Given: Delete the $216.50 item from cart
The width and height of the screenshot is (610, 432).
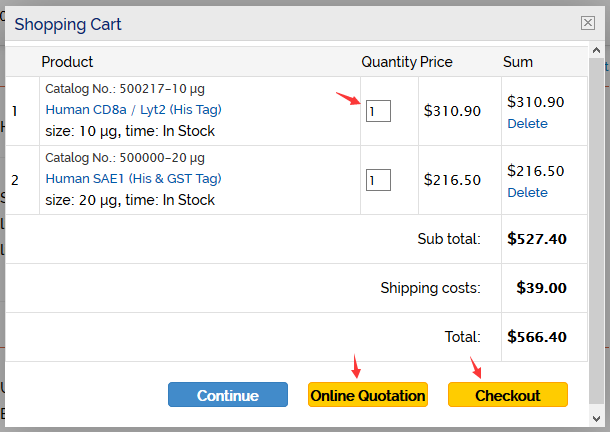Looking at the screenshot, I should 527,193.
